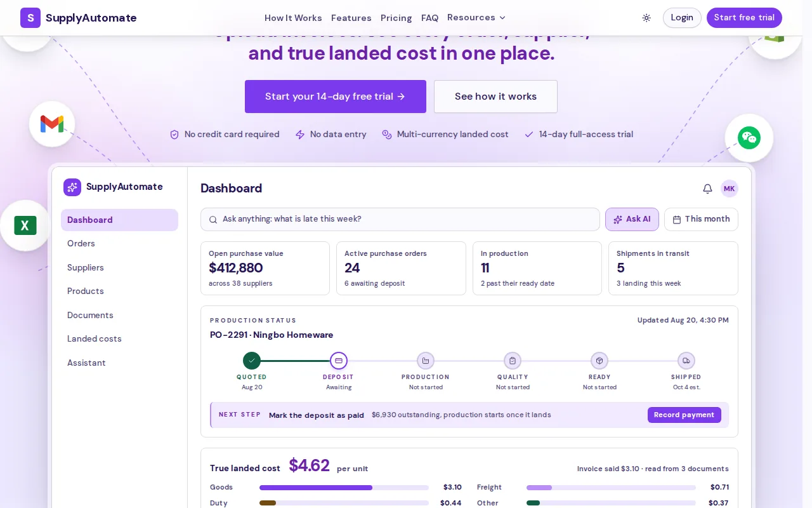Click the PO-2291 · Ningbo Homeware title
Image resolution: width=812 pixels, height=508 pixels.
coord(272,335)
